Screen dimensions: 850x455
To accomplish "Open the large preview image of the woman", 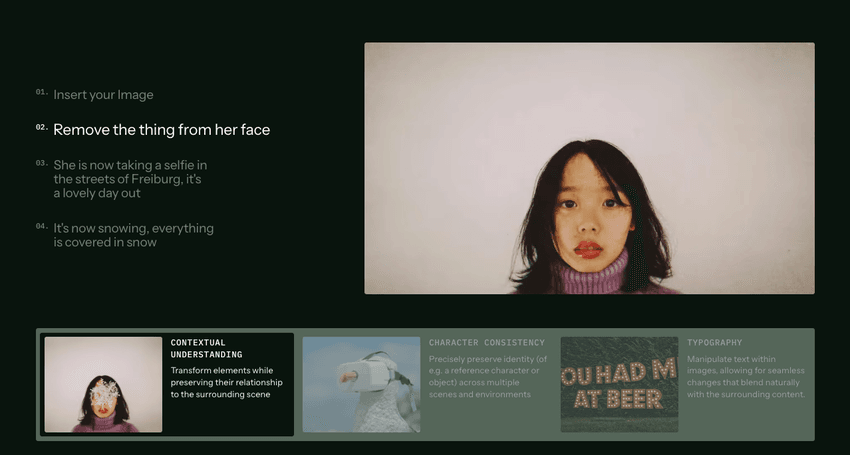I will (x=589, y=168).
